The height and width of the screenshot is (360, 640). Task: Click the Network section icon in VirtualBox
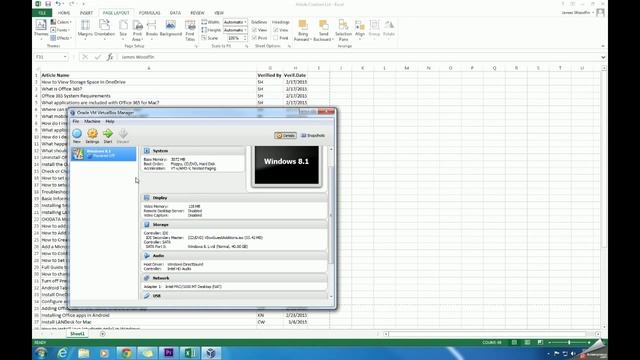pos(147,278)
